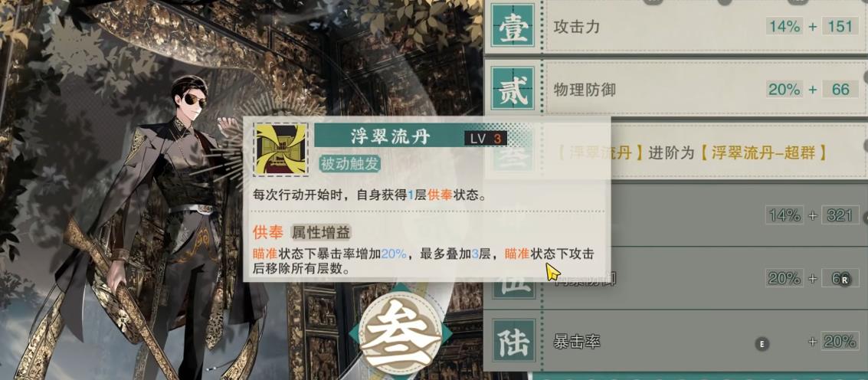Click the LV 3 level badge
868x380 pixels.
[485, 138]
